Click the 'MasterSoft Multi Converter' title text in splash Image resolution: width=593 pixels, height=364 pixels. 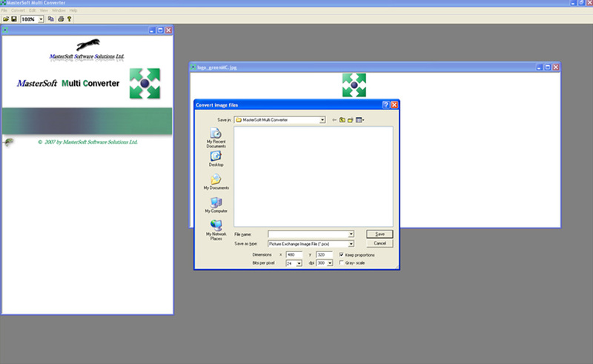(68, 83)
